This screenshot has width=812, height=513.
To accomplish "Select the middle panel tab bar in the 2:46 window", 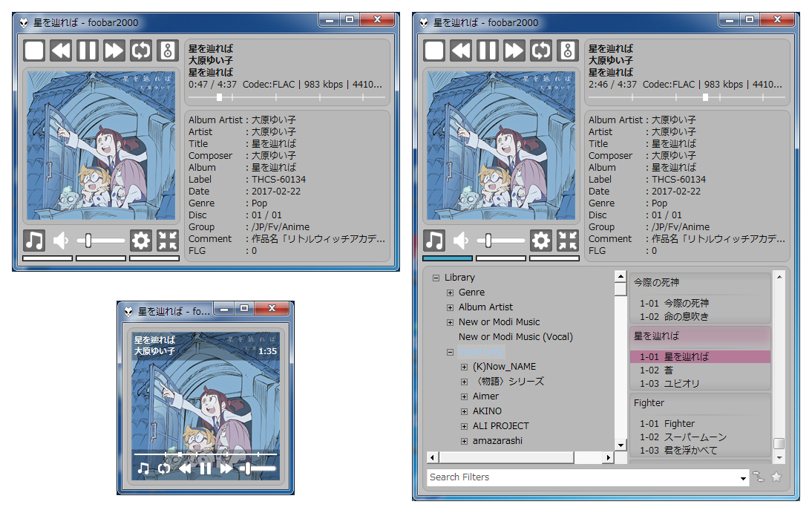I will [501, 258].
